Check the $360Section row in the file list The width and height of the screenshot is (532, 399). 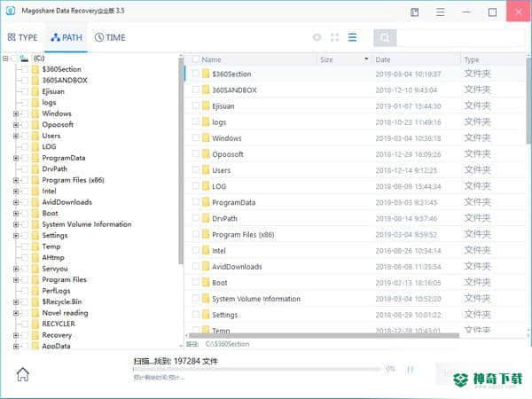(x=195, y=74)
